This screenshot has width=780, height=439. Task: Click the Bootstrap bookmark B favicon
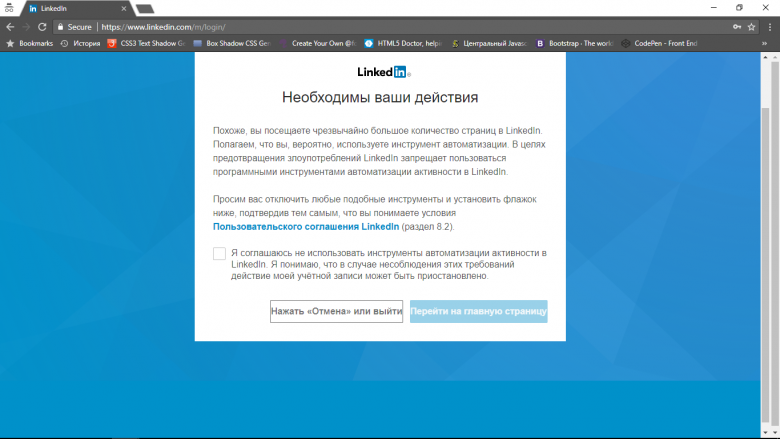[x=540, y=43]
